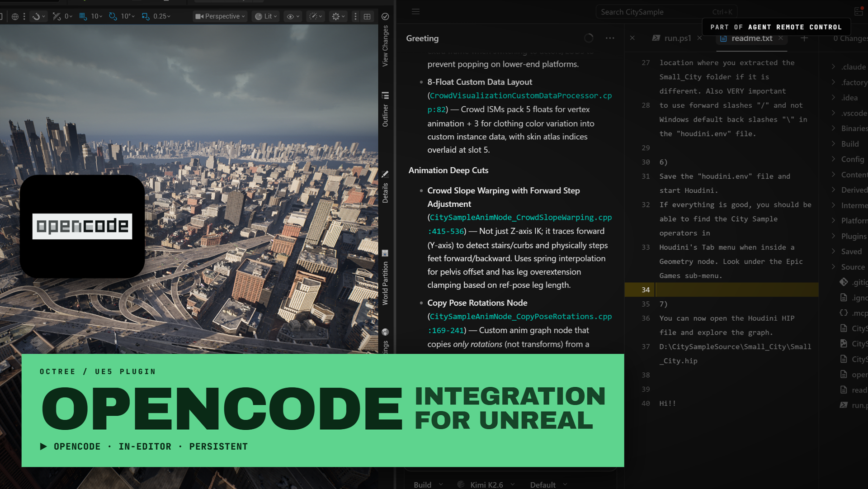Open CrowdVisualizationCustomDataProcessor.cpp link
This screenshot has height=489, width=868.
(x=520, y=102)
